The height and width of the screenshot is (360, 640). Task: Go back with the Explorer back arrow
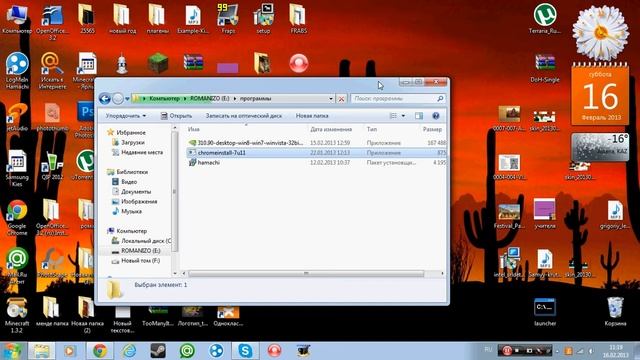(x=104, y=99)
